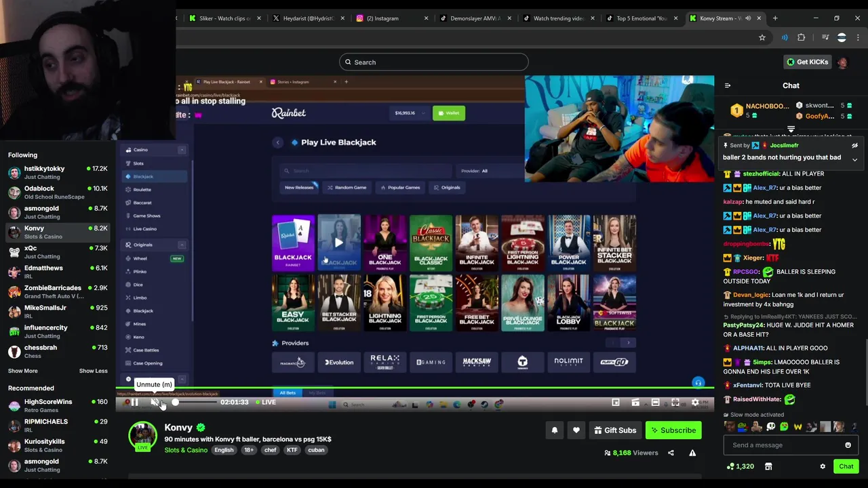Open hstikkytokky in Following list

click(58, 172)
